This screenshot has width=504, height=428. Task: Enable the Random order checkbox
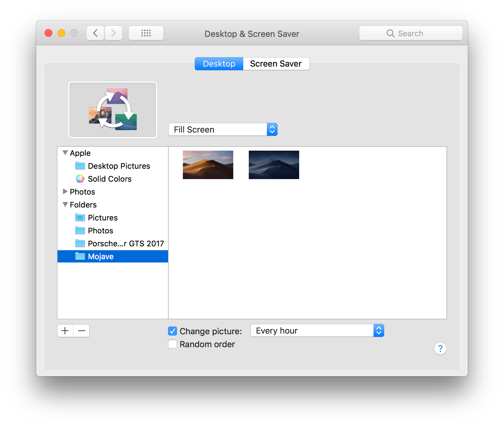tap(173, 344)
